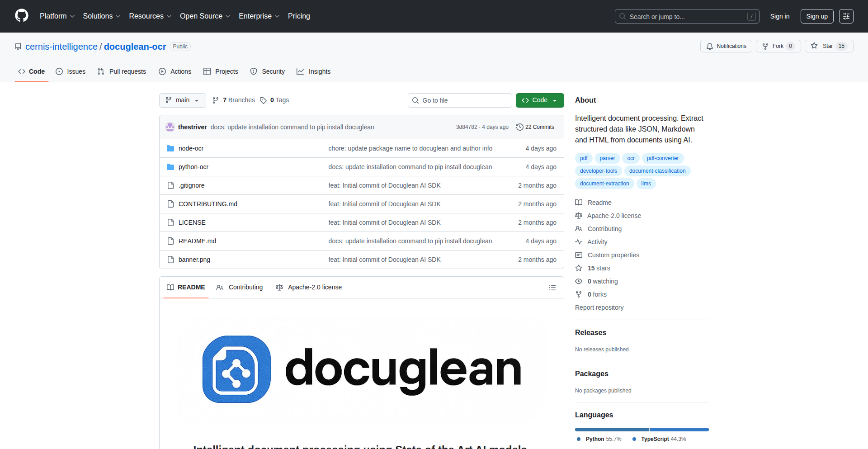Click the Sign up button
The width and height of the screenshot is (868, 449).
816,16
